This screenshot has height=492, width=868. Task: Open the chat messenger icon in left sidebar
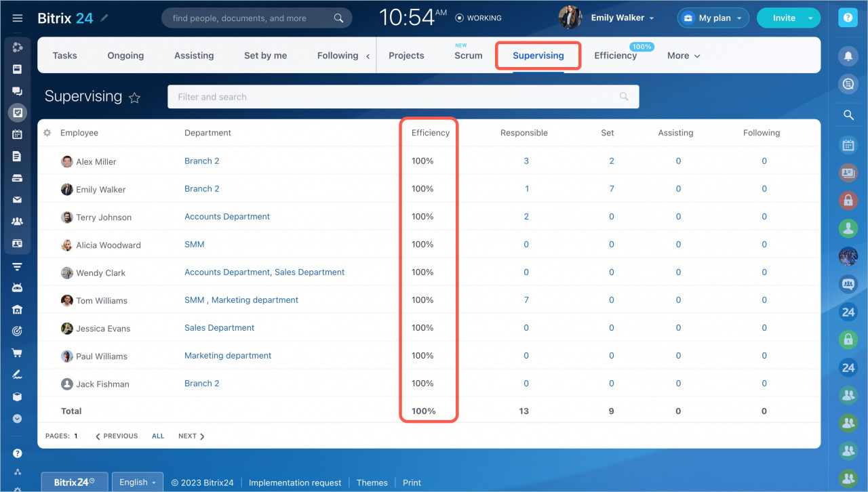click(x=18, y=91)
